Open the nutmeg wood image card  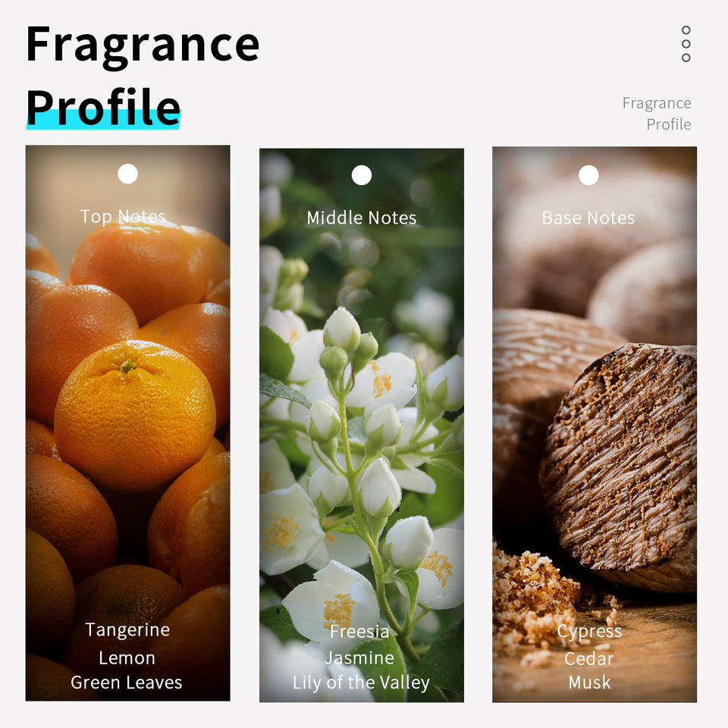pyautogui.click(x=595, y=425)
